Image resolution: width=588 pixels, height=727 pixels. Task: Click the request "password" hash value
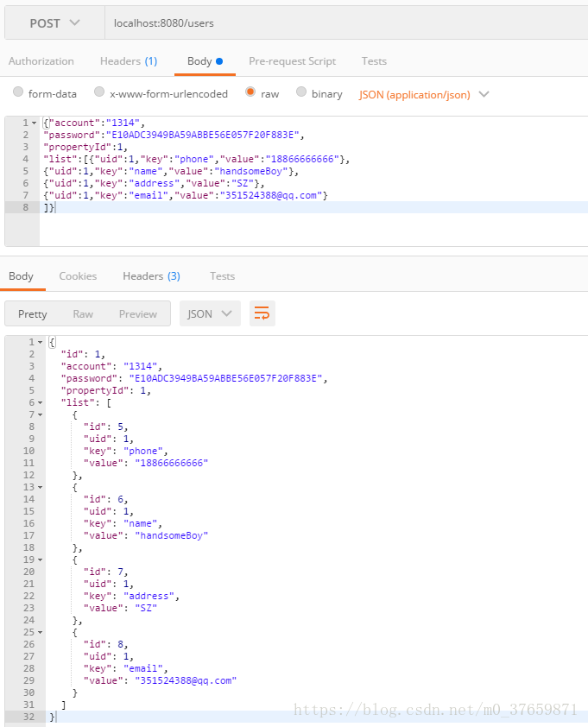point(203,135)
